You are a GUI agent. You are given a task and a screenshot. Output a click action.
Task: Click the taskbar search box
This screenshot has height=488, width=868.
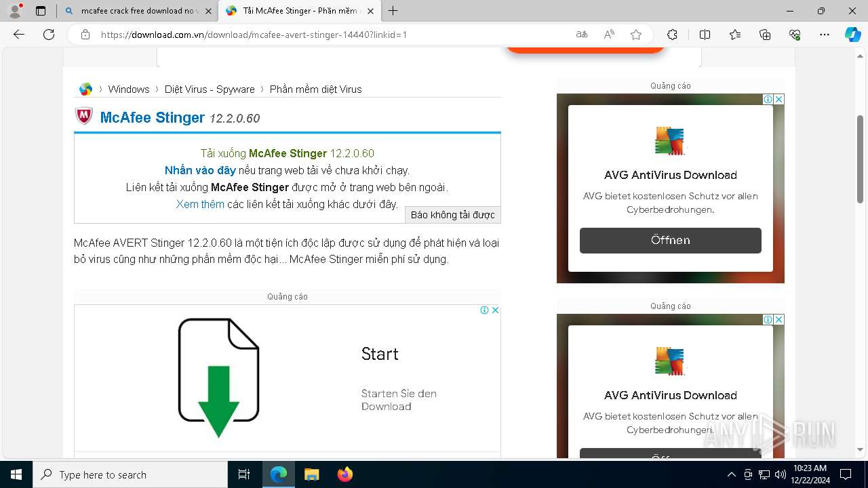130,474
